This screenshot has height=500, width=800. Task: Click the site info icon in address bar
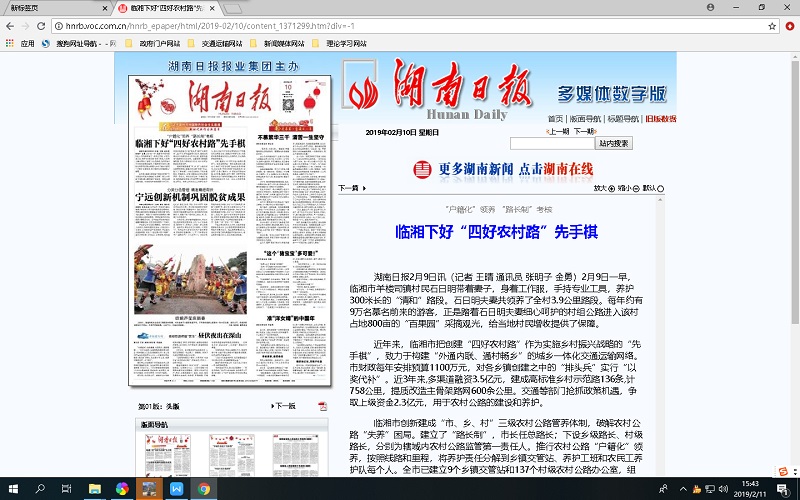point(58,26)
